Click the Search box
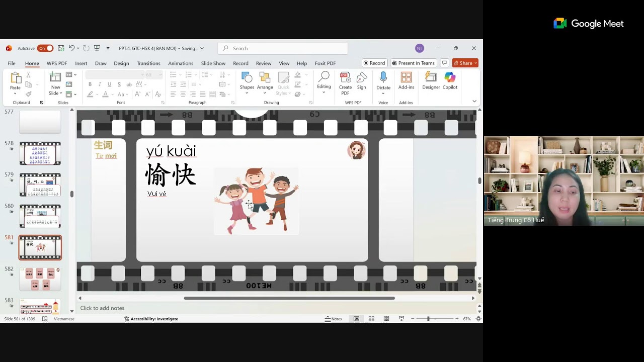This screenshot has width=644, height=362. (x=283, y=48)
